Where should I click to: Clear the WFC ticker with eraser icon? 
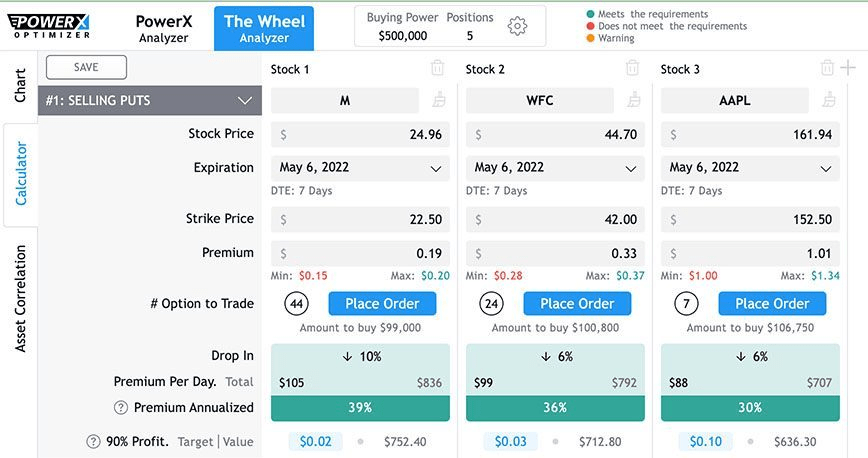pos(633,100)
